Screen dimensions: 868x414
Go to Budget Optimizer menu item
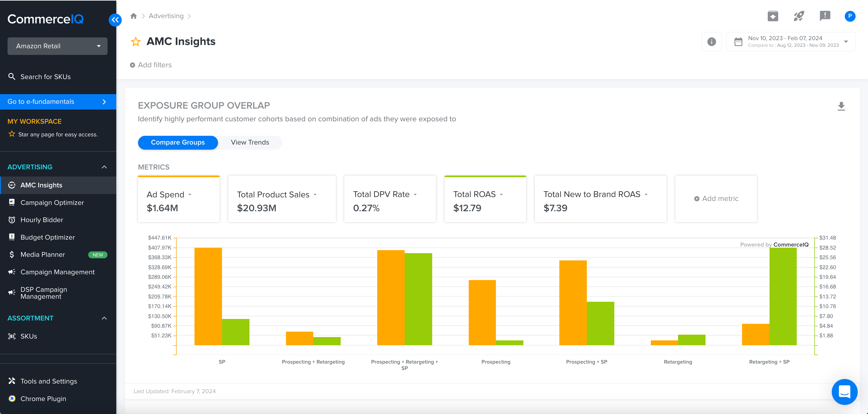coord(47,237)
